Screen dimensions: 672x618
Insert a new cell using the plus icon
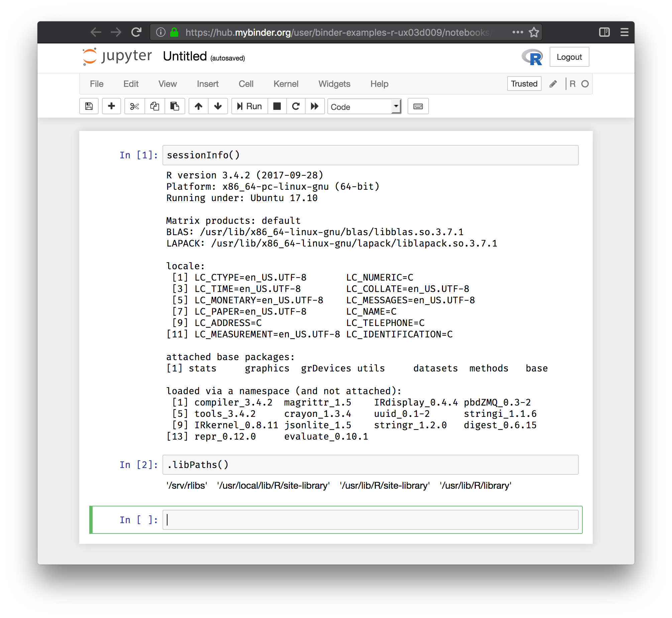point(111,106)
